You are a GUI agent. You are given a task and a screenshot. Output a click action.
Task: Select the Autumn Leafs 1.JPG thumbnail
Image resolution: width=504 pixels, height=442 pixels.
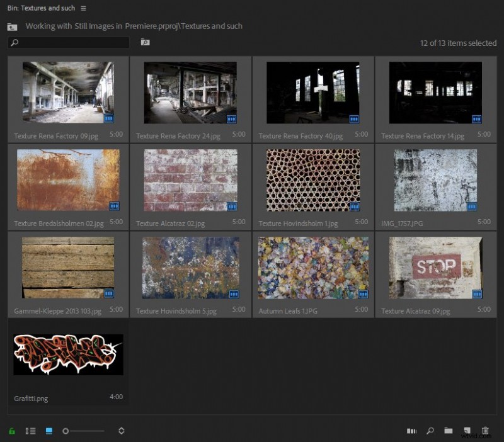click(313, 268)
